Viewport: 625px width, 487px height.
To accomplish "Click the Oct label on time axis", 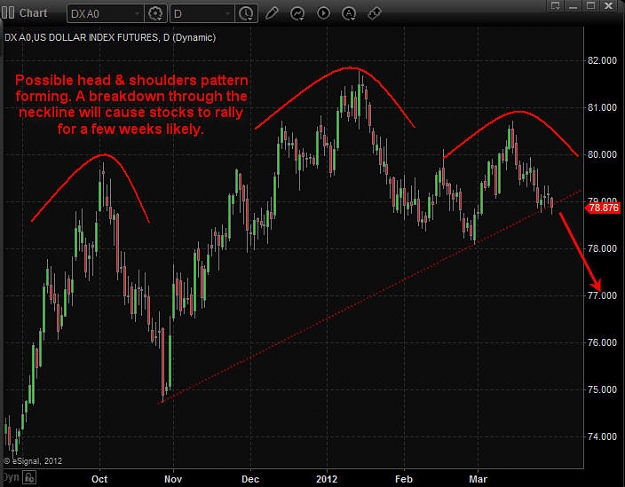I will click(x=99, y=479).
